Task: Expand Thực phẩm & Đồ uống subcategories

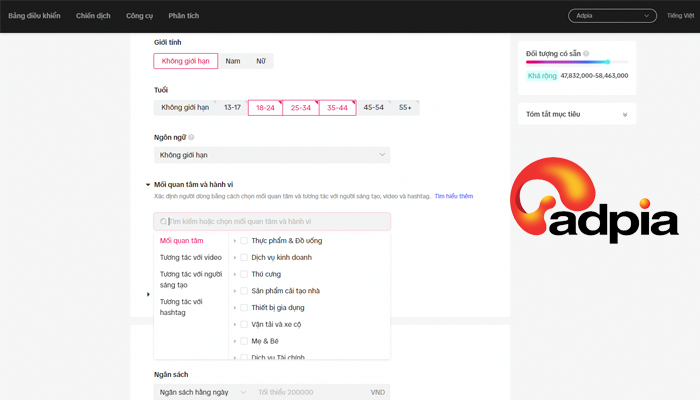Action: click(x=235, y=241)
